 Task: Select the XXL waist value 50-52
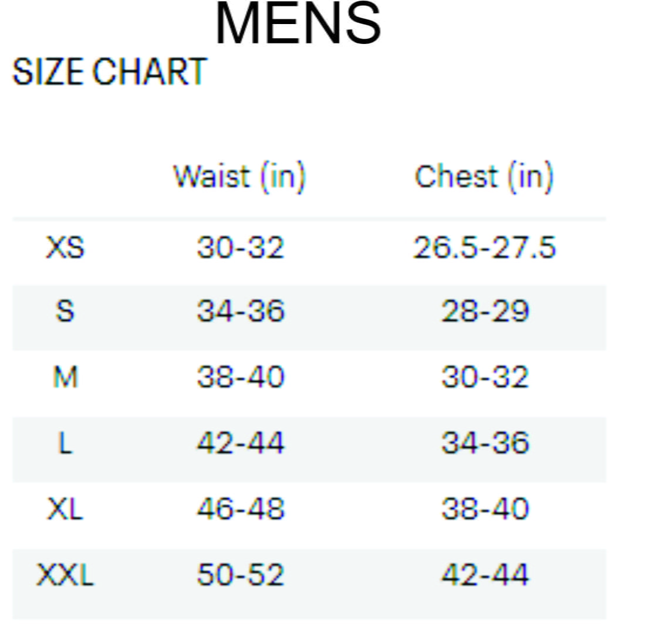pyautogui.click(x=241, y=574)
